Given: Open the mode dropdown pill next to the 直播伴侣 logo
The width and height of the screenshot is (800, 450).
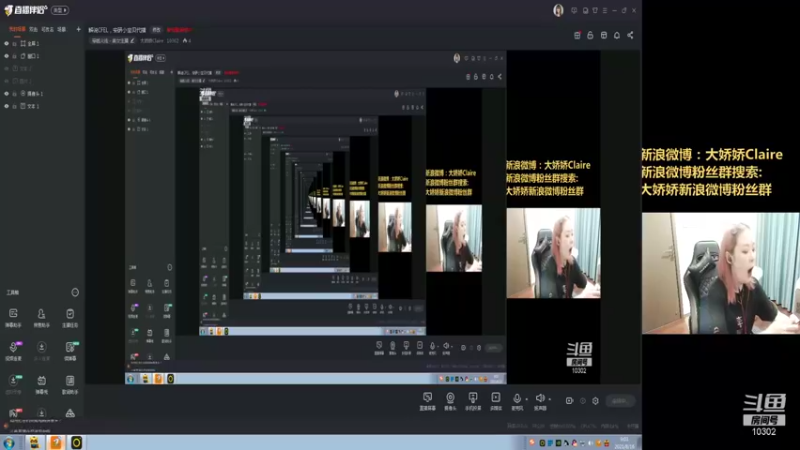Looking at the screenshot, I should 60,10.
